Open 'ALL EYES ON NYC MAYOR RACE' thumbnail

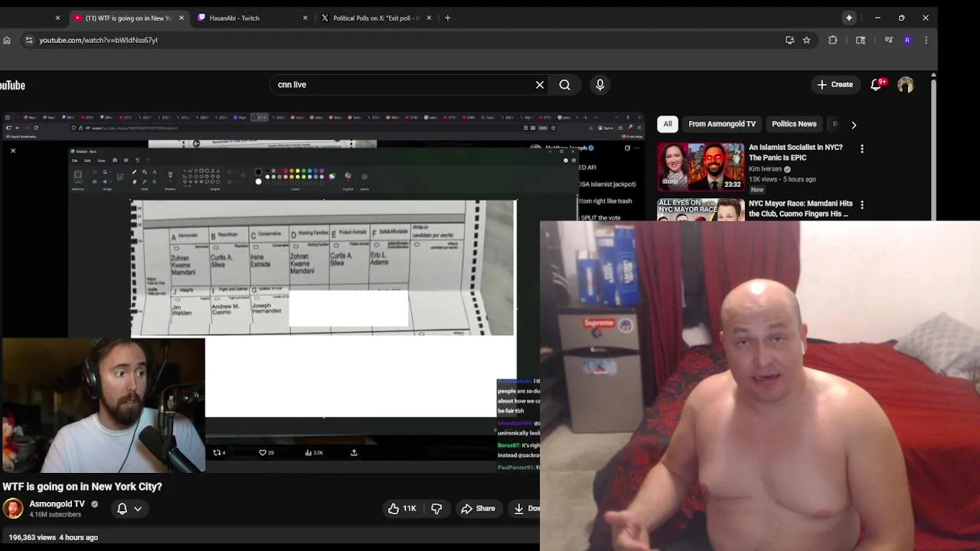[701, 210]
